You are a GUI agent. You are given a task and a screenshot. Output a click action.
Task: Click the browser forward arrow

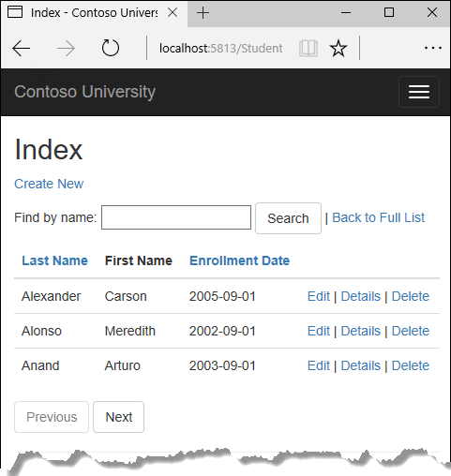(x=66, y=49)
